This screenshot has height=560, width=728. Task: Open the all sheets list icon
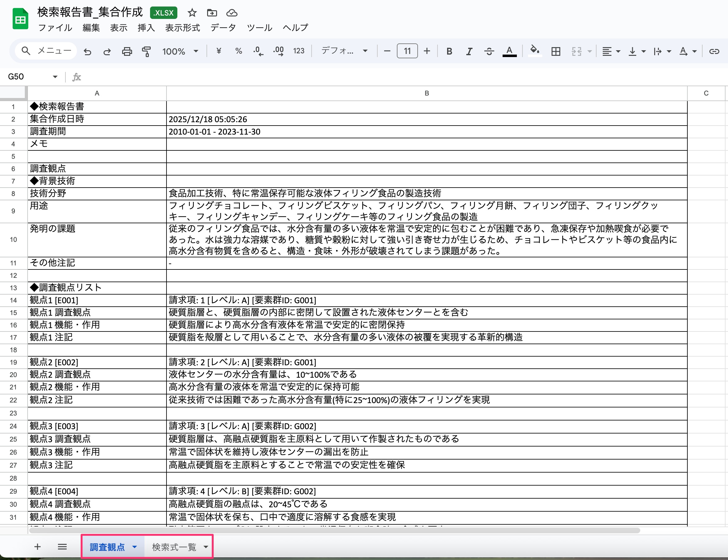[62, 547]
